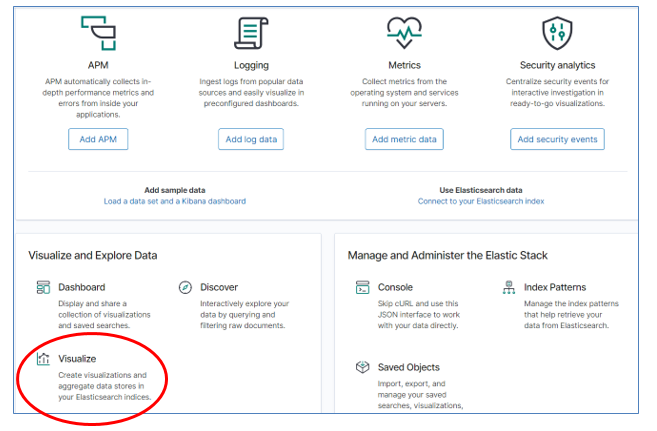Screen dimensions: 657x431
Task: Open the Visualize title link
Action: point(77,359)
